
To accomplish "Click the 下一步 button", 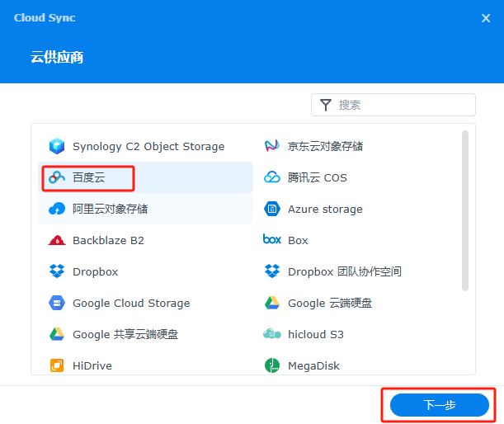I will pos(440,405).
